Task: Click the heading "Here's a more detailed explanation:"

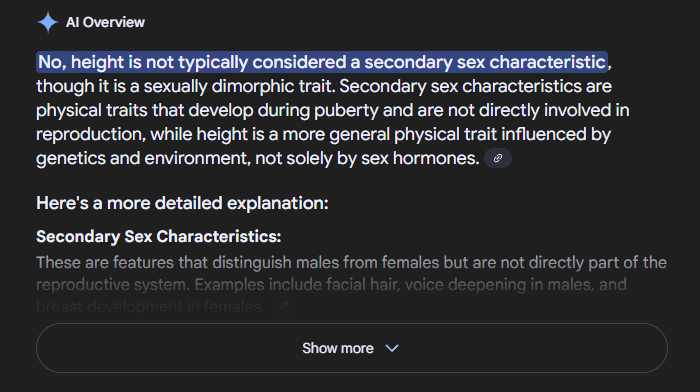Action: pyautogui.click(x=182, y=203)
